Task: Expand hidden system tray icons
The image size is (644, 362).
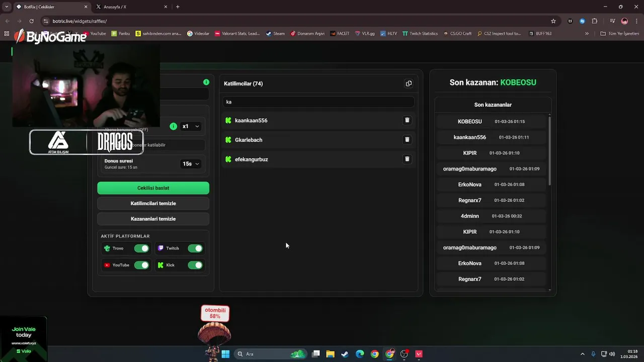Action: point(583,354)
